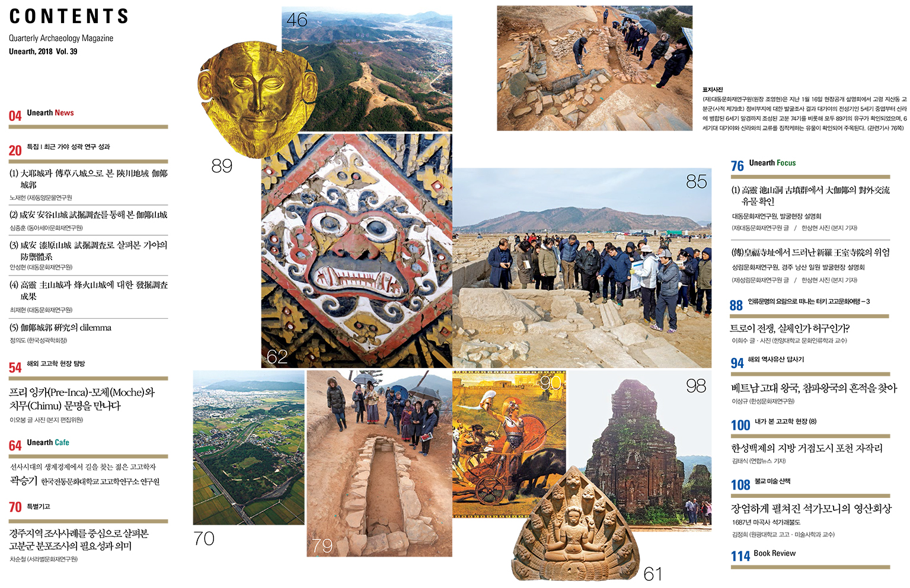
Task: Click the cover excavation photo at top right
Action: pos(595,68)
